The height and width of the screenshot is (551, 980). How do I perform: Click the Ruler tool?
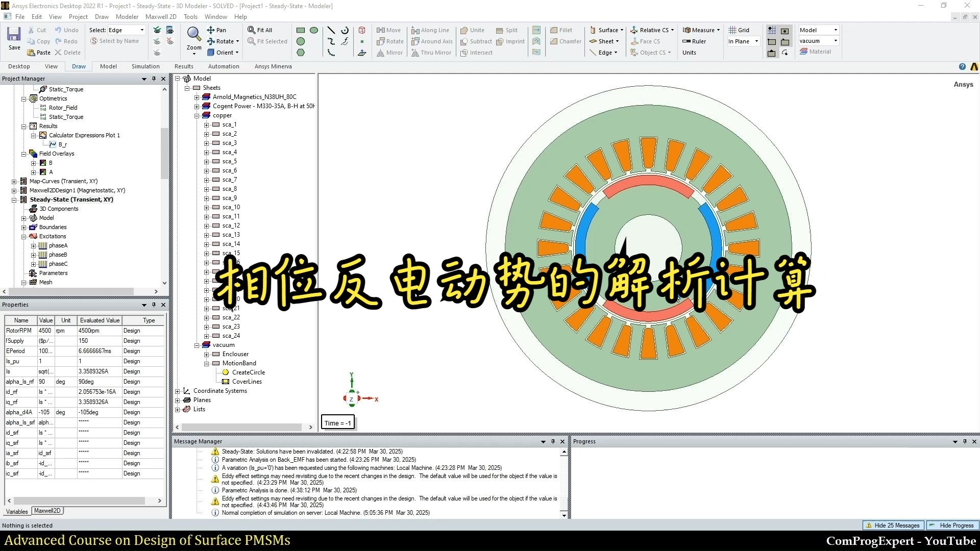[x=694, y=41]
